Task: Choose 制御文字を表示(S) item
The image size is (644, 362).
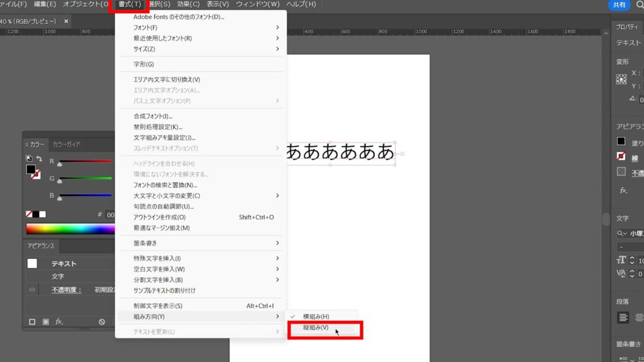Action: tap(201, 306)
